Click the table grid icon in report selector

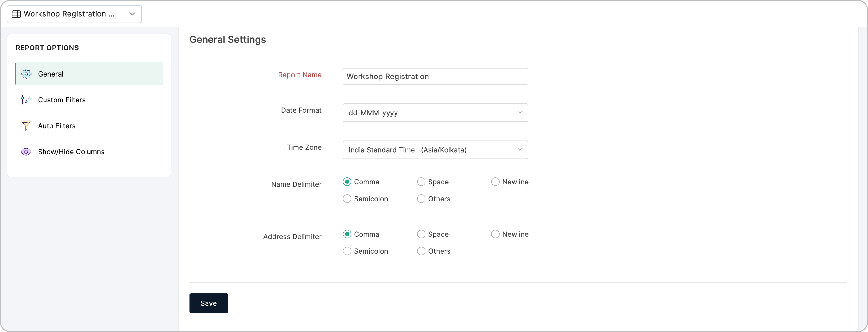[x=16, y=14]
